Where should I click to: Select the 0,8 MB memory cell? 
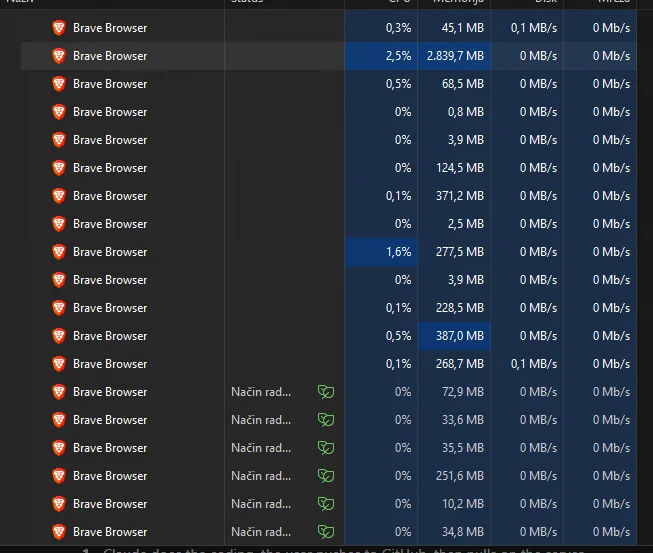click(x=454, y=112)
